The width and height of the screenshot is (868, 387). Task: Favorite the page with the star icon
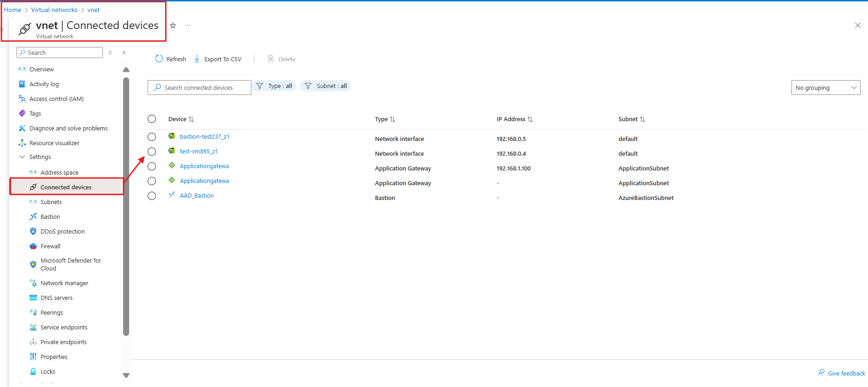[173, 25]
